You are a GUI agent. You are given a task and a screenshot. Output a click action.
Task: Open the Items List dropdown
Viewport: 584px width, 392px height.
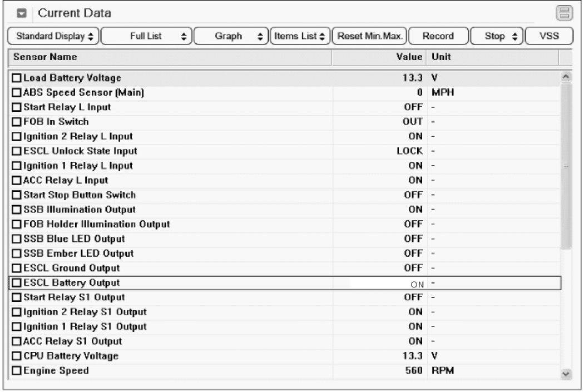[x=300, y=36]
